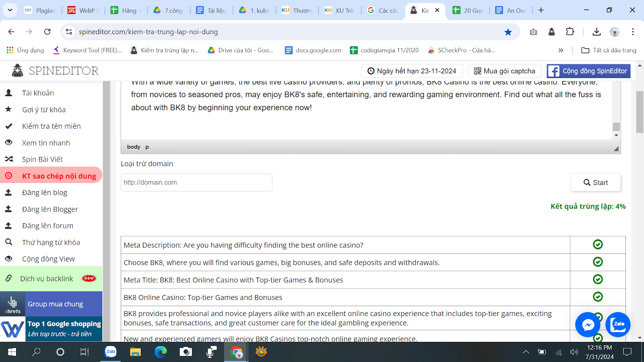
Task: Open Ứng dụng apps shortcut
Action: pos(25,50)
